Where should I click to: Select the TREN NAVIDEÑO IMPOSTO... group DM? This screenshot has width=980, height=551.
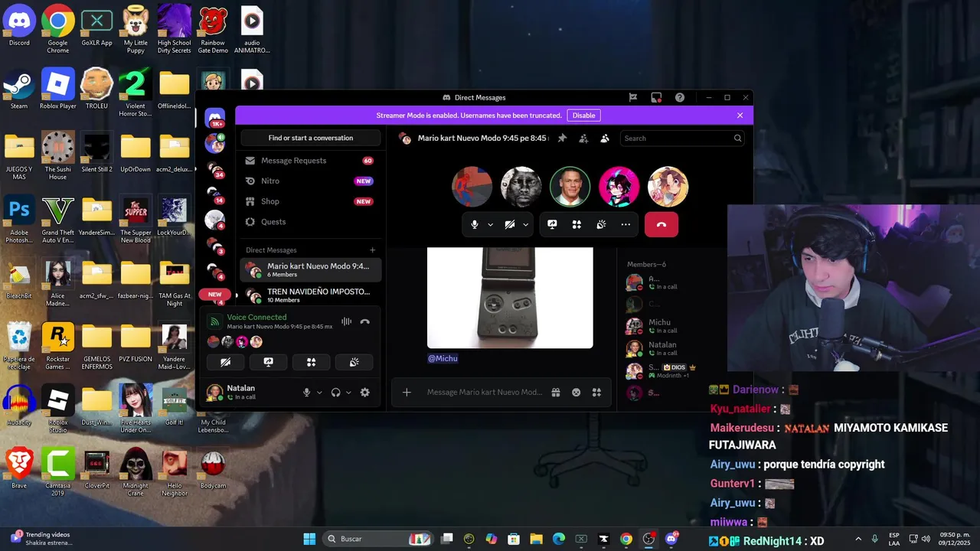click(x=310, y=295)
